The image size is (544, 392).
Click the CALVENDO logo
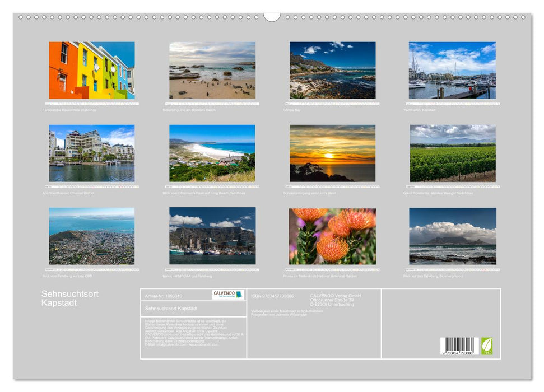tap(228, 295)
